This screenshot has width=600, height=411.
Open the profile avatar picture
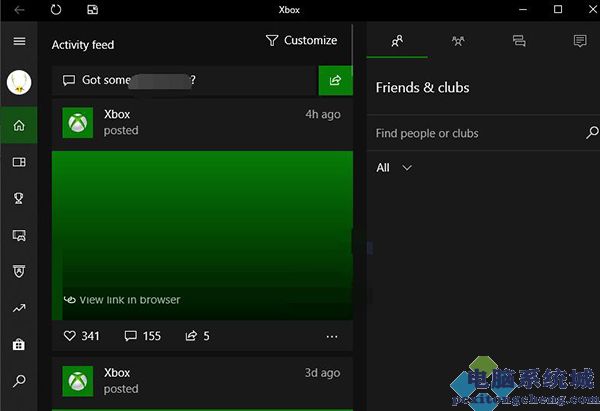pyautogui.click(x=19, y=82)
